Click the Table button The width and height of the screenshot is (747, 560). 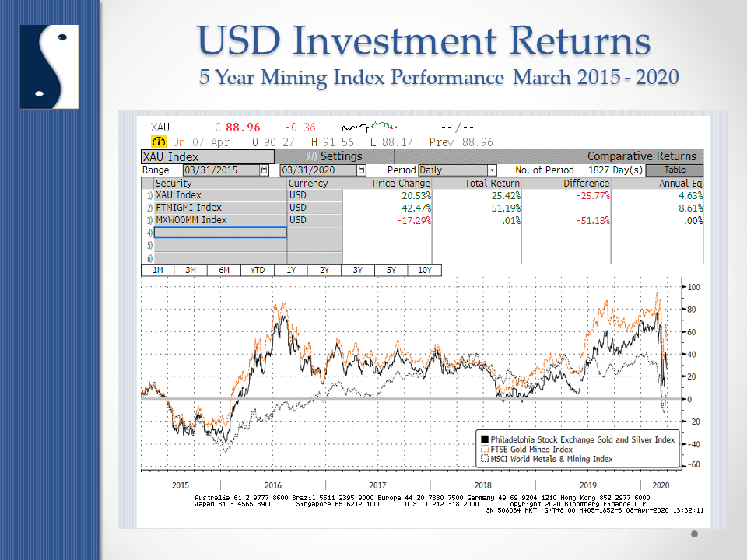674,170
